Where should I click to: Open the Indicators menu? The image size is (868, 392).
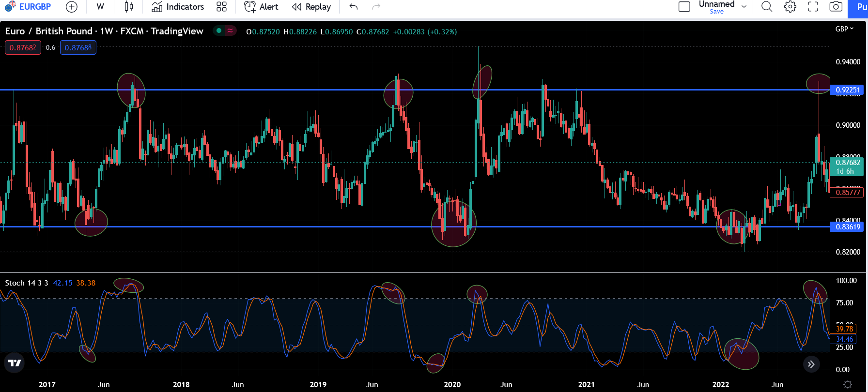pos(178,7)
